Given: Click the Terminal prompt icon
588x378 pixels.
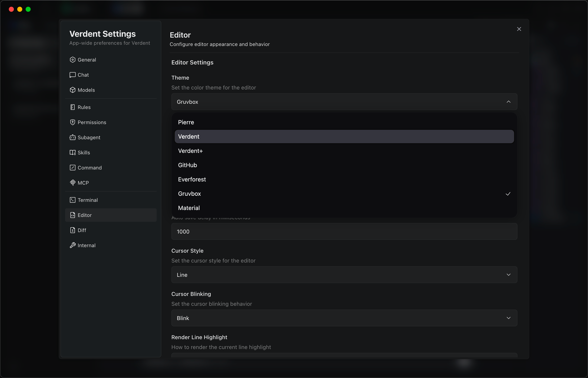Looking at the screenshot, I should pos(72,200).
